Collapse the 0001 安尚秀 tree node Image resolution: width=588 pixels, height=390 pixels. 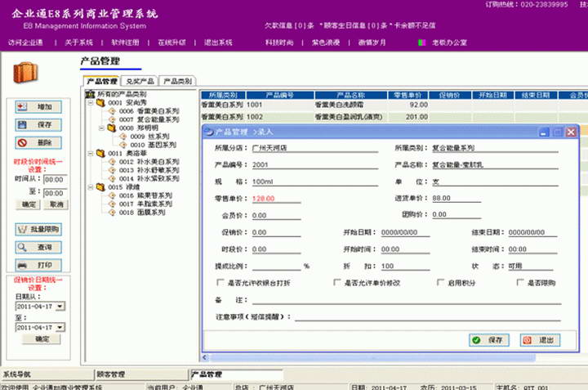tap(91, 102)
